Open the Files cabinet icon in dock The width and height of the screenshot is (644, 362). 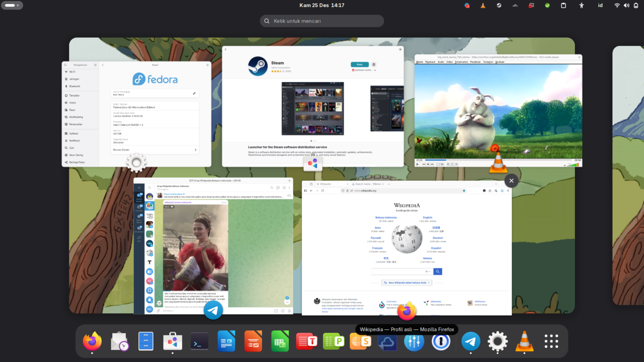(146, 342)
